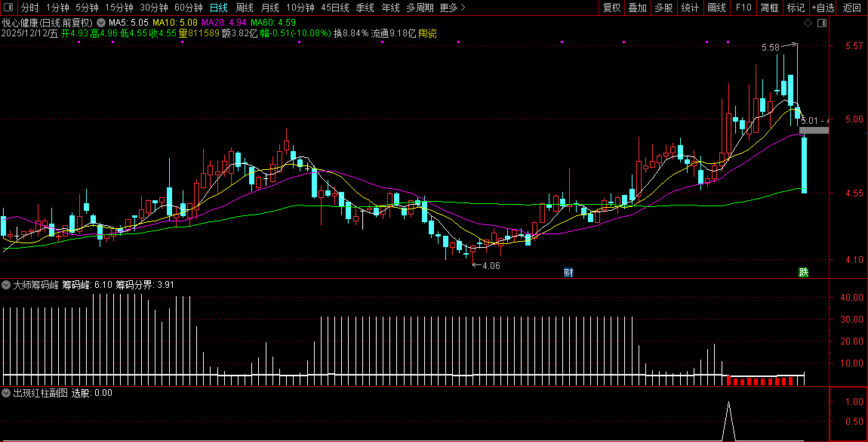Image resolution: width=868 pixels, height=442 pixels.
Task: Click the left panel toggle icon
Action: [x=8, y=8]
